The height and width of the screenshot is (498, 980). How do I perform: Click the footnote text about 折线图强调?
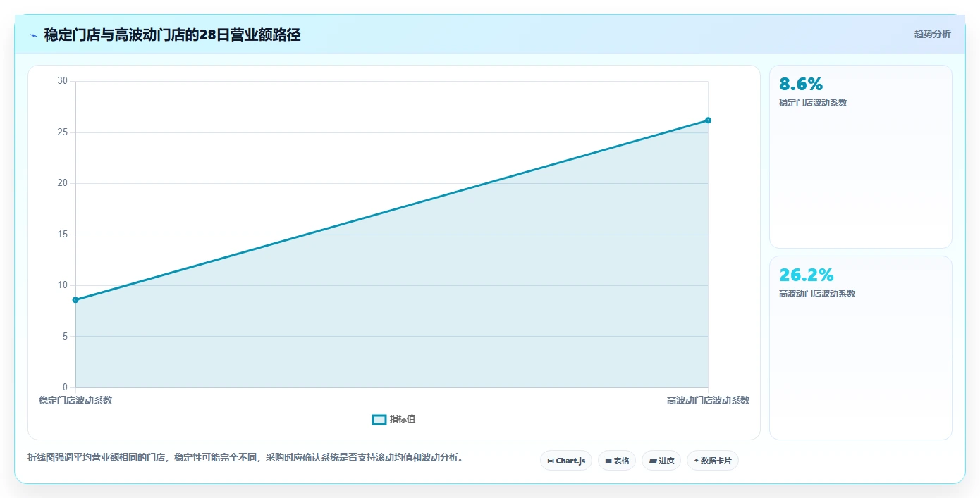point(245,458)
